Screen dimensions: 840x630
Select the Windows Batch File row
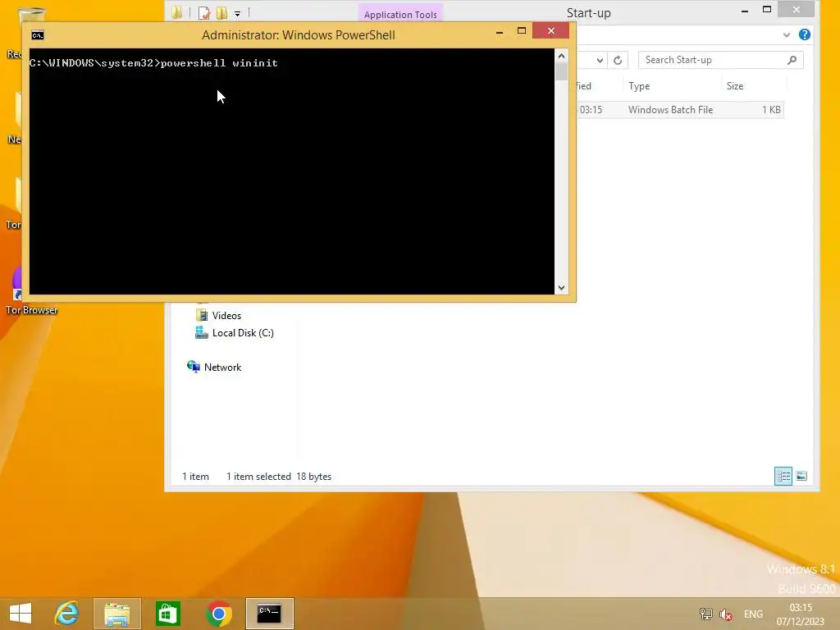[679, 110]
